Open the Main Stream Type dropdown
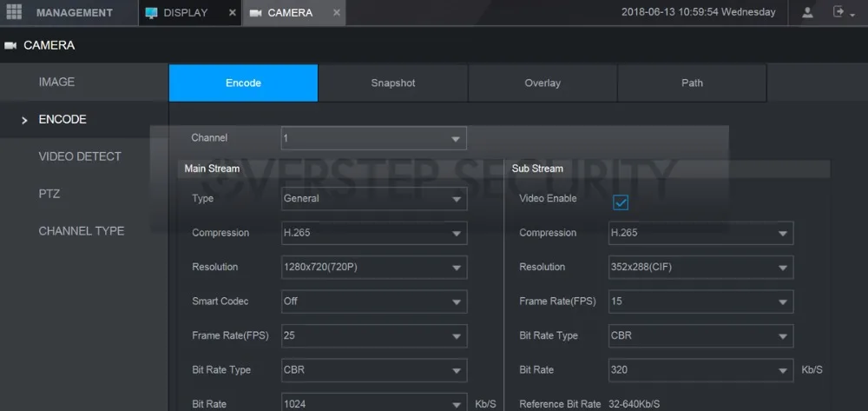The height and width of the screenshot is (411, 868). tap(373, 199)
